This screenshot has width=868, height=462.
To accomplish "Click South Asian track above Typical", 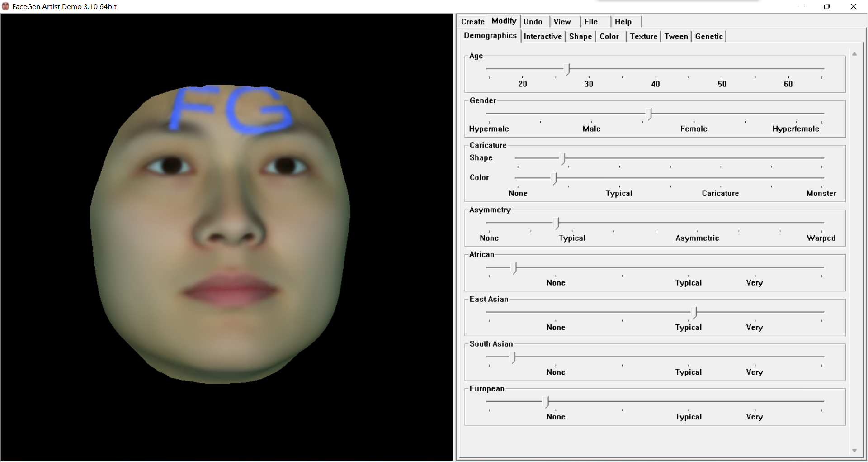I will point(689,357).
